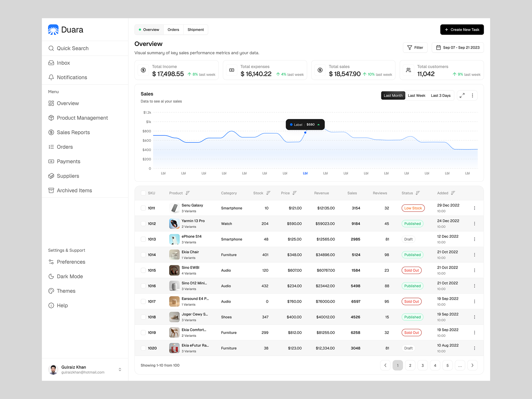Image resolution: width=532 pixels, height=399 pixels.
Task: Open the Shipment tab
Action: pos(196,30)
